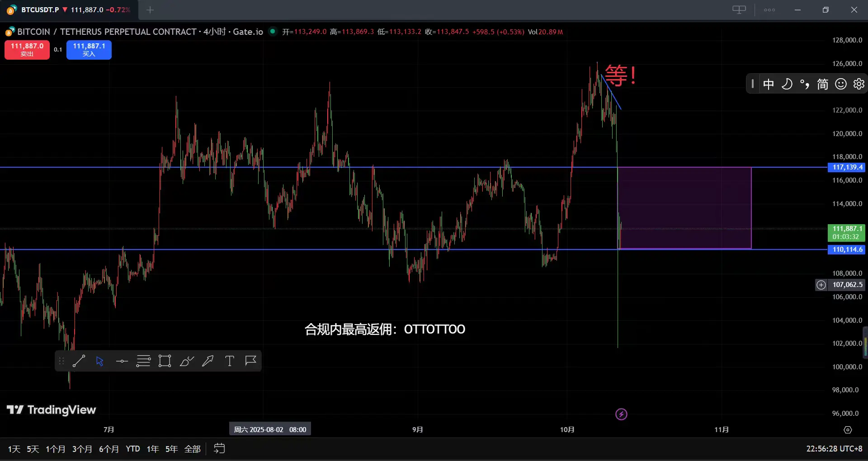Open the three-dot window menu
Image resolution: width=868 pixels, height=461 pixels.
pos(769,9)
